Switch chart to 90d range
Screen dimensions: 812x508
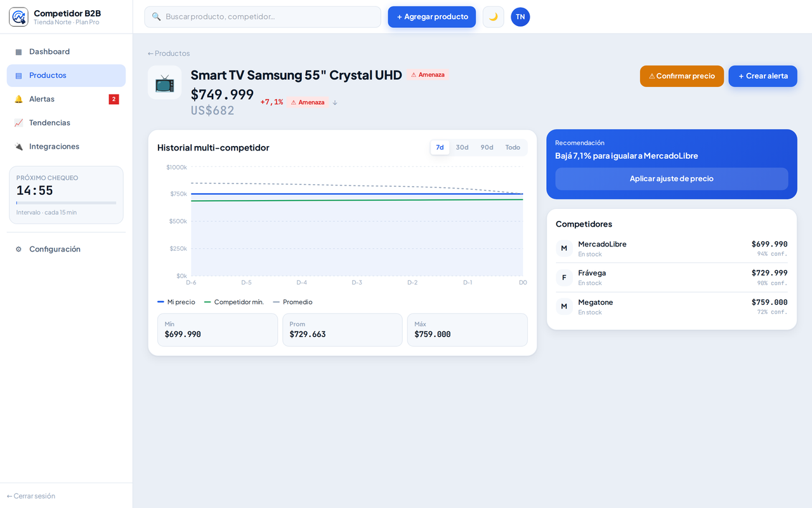click(x=487, y=147)
